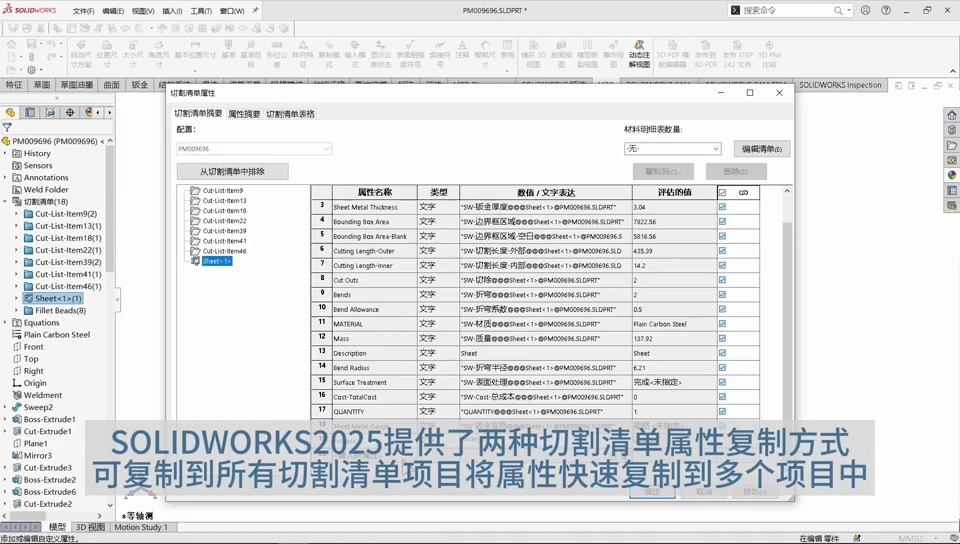Viewport: 960px width, 544px height.
Task: Open the 文件(F) menu
Action: click(83, 11)
